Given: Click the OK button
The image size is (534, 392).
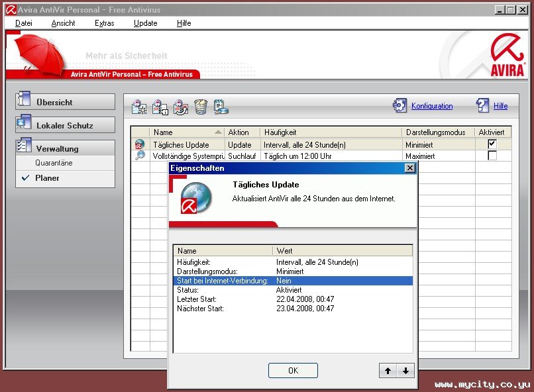Looking at the screenshot, I should point(293,371).
